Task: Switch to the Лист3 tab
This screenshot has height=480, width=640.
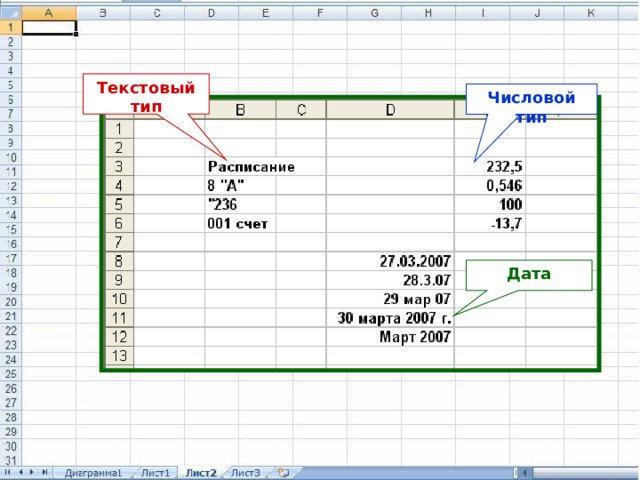Action: click(246, 473)
